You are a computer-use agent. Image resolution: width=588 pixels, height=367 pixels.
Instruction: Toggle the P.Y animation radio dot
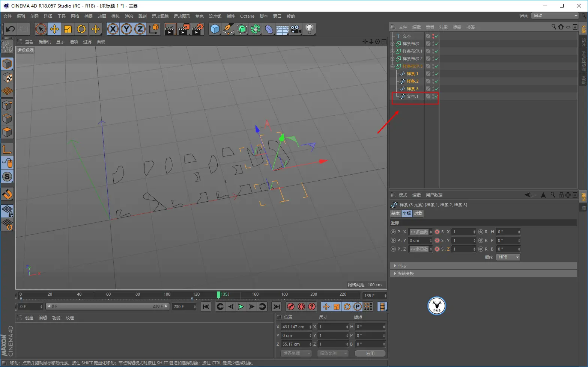[x=393, y=240]
